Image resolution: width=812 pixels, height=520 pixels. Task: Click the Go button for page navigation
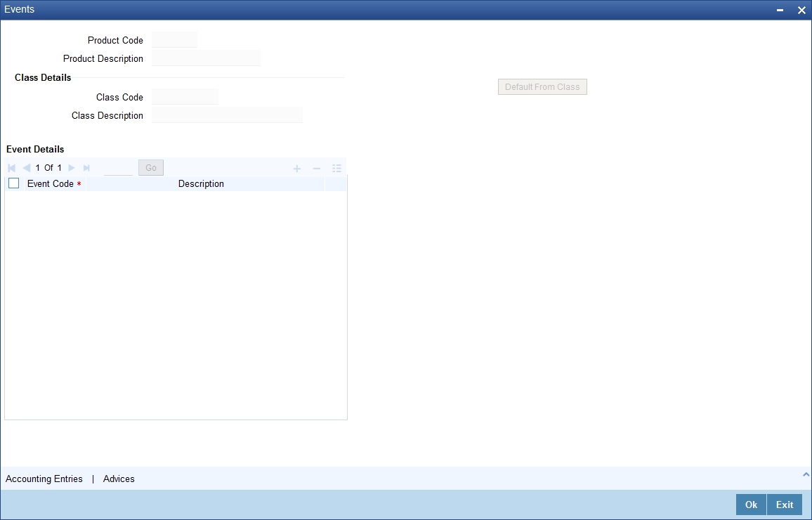click(x=150, y=167)
